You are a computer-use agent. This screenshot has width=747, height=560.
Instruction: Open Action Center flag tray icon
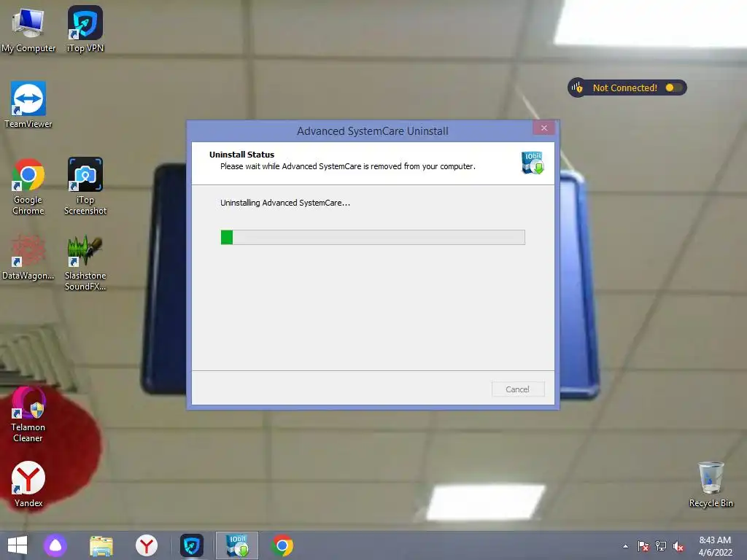click(643, 546)
